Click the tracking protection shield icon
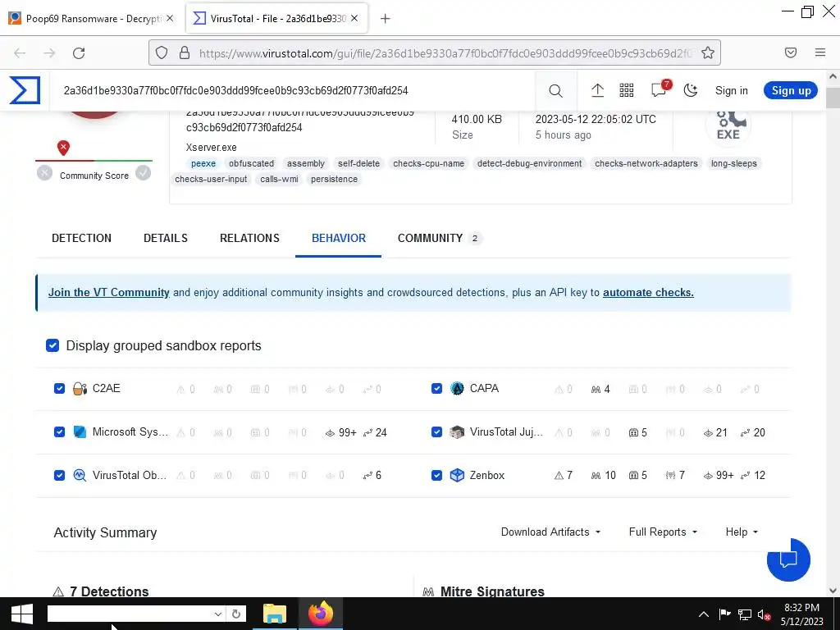Image resolution: width=840 pixels, height=630 pixels. point(162,52)
